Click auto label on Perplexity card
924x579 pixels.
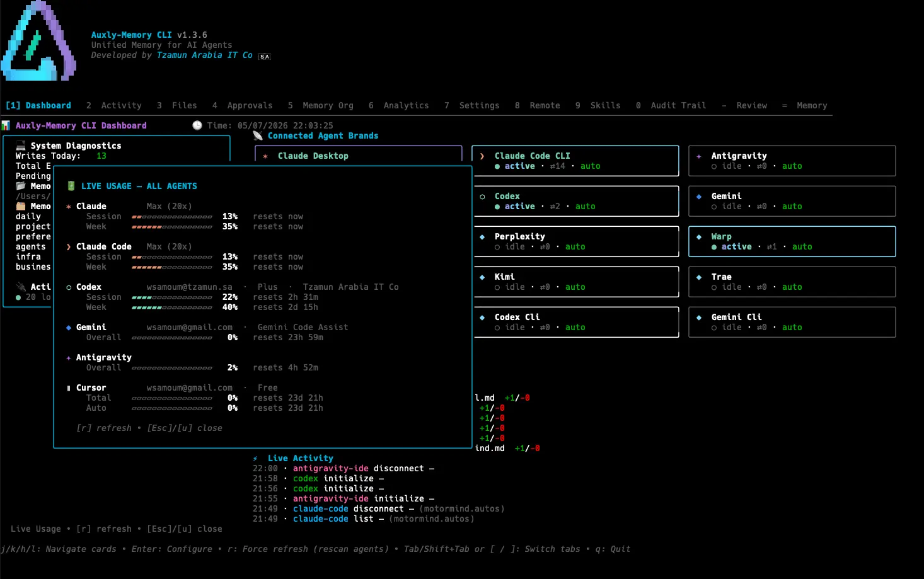(575, 247)
